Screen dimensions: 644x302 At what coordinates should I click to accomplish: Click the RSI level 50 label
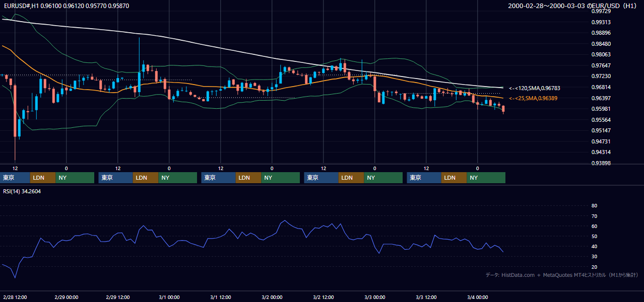point(594,236)
